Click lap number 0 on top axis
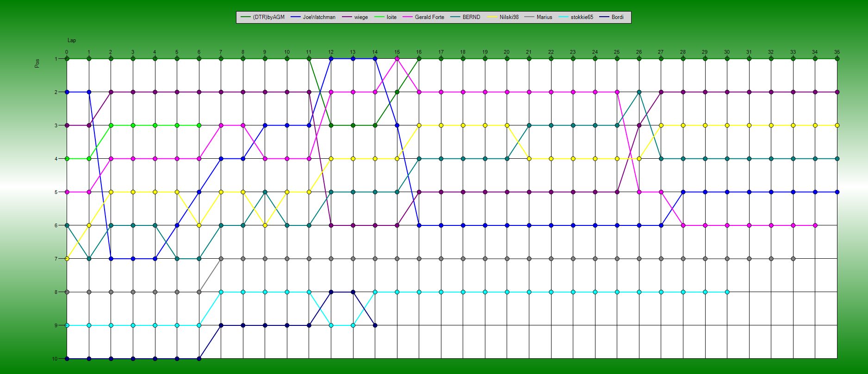Image resolution: width=868 pixels, height=374 pixels. click(67, 52)
